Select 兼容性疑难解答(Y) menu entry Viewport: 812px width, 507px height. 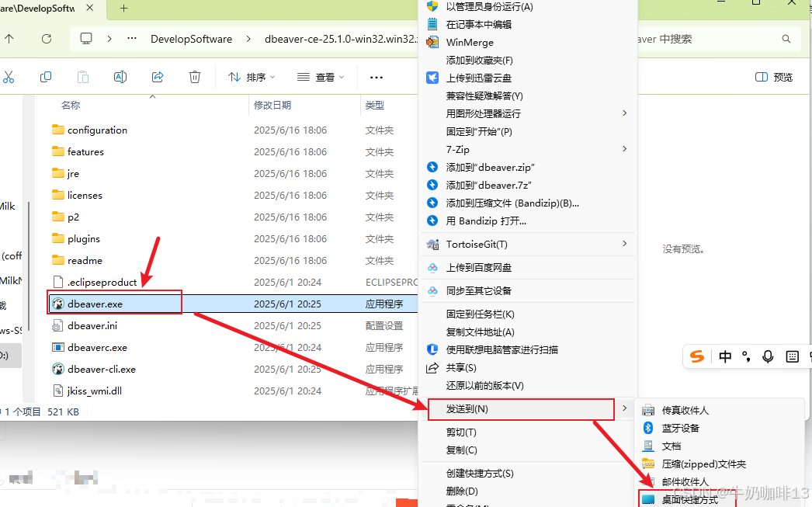point(527,95)
